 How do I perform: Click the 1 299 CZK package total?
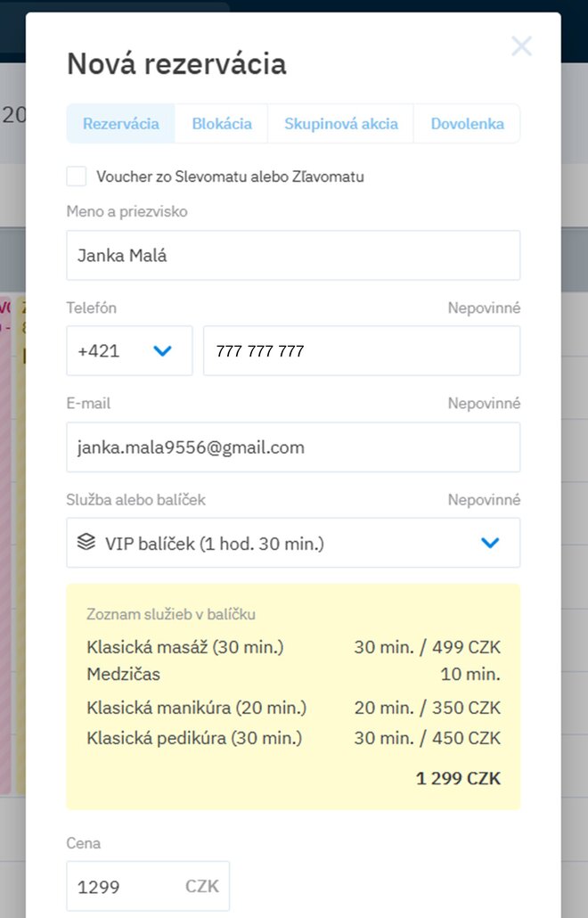tap(458, 779)
